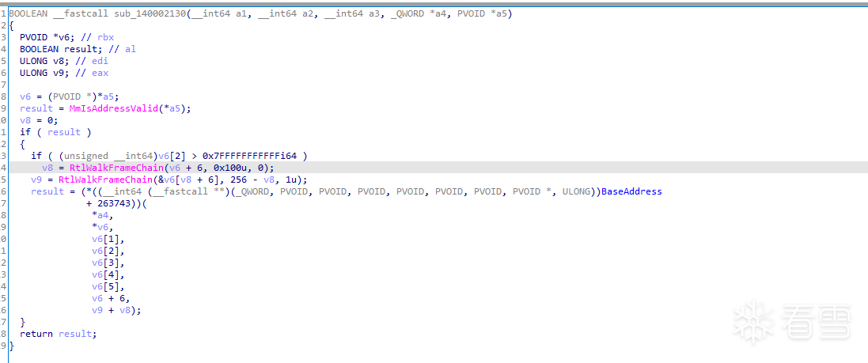The image size is (868, 363).
Task: Select parameter "__int64 a3" in the signature
Action: click(351, 13)
